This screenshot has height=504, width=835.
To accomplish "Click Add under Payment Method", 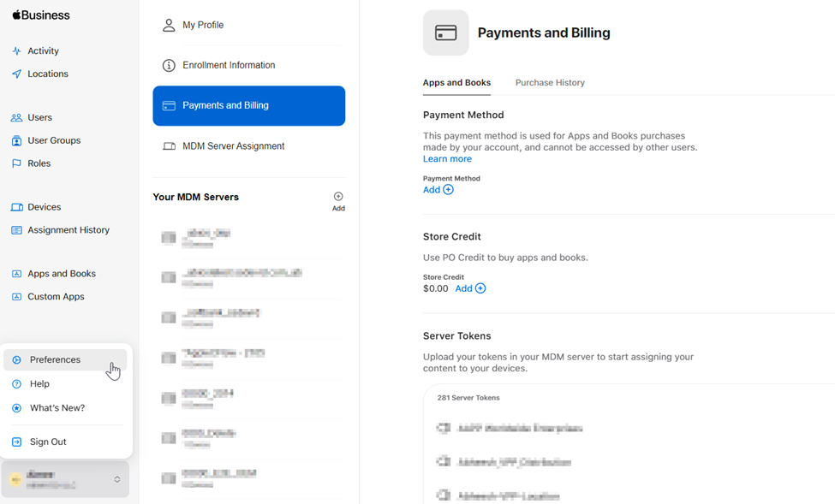I will [x=438, y=190].
